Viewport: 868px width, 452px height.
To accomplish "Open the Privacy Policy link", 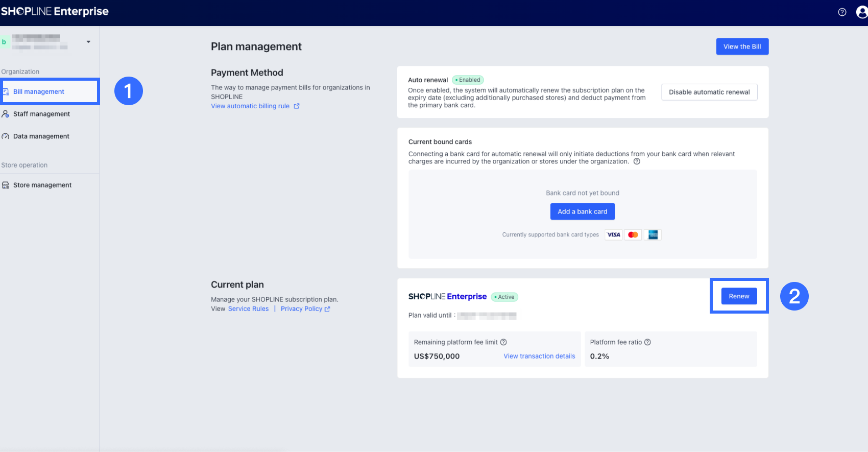I will pyautogui.click(x=301, y=309).
